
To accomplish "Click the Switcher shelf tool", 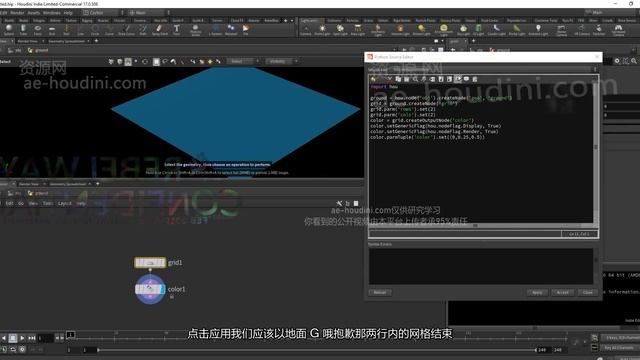I will 599,30.
